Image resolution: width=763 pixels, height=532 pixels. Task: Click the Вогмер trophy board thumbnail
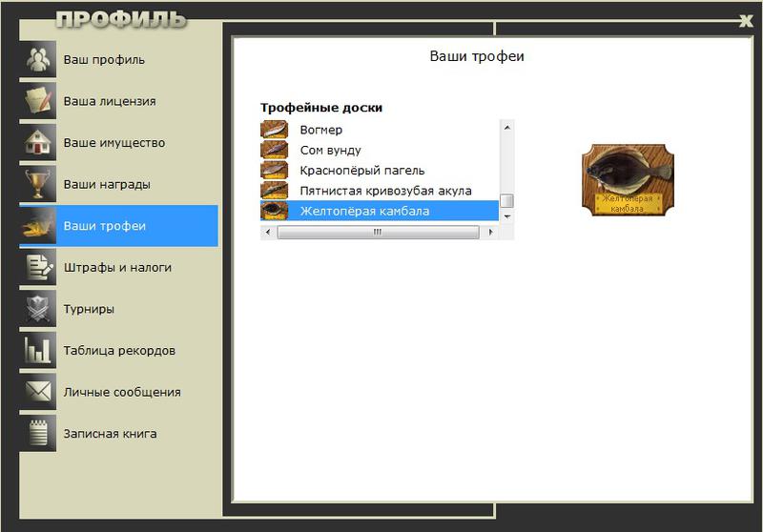pos(275,130)
